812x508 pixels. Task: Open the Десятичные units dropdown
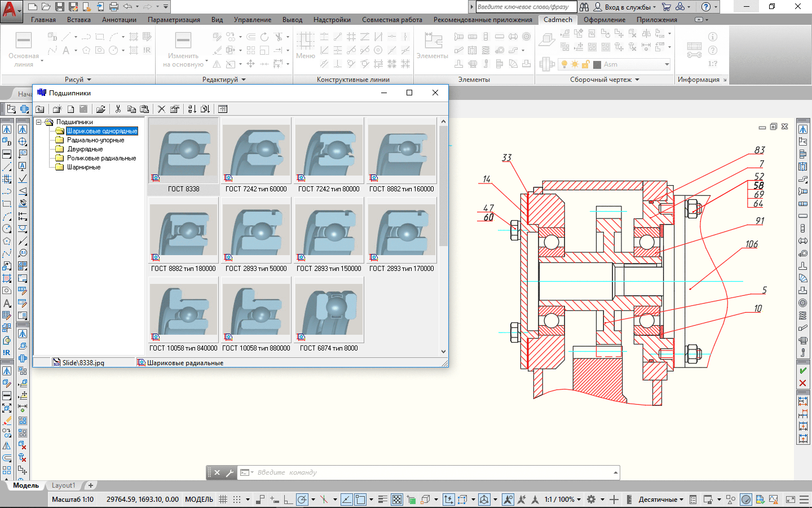pyautogui.click(x=661, y=500)
